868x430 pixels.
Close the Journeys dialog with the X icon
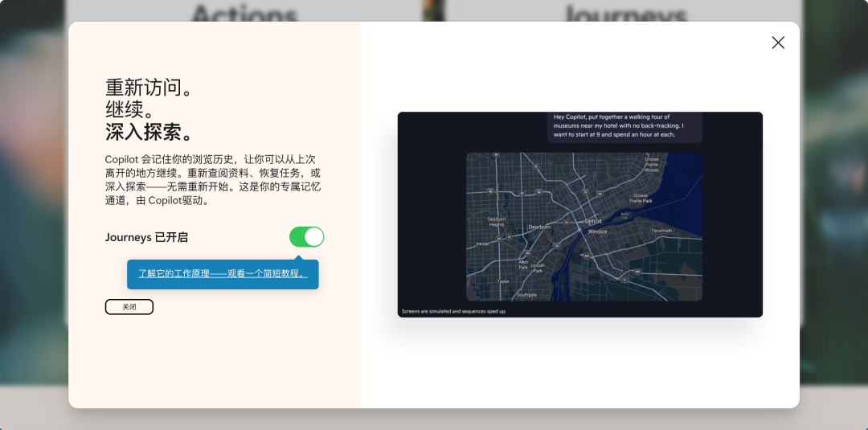(778, 43)
